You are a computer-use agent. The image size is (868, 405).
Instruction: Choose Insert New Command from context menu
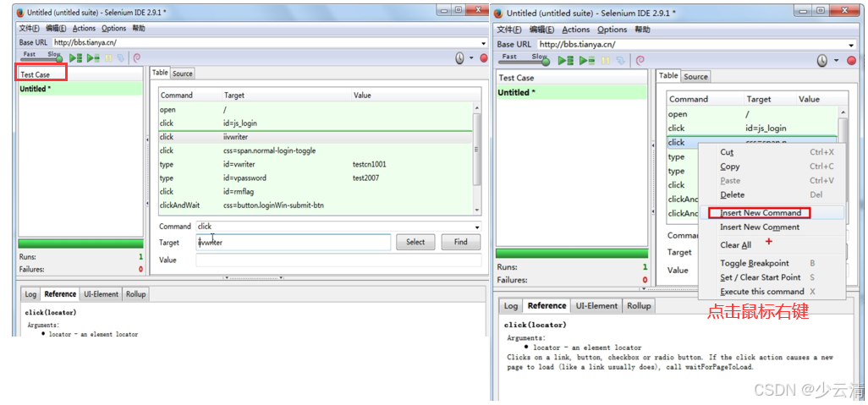pyautogui.click(x=761, y=212)
